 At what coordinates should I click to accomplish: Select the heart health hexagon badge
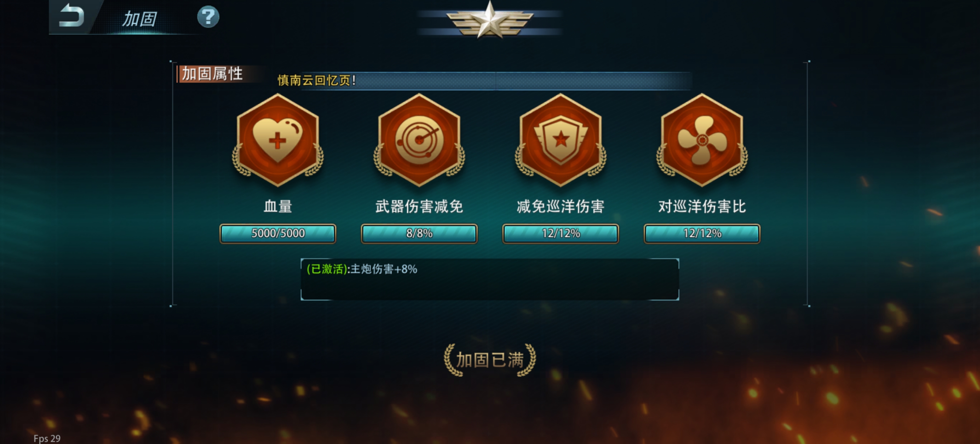[x=278, y=140]
